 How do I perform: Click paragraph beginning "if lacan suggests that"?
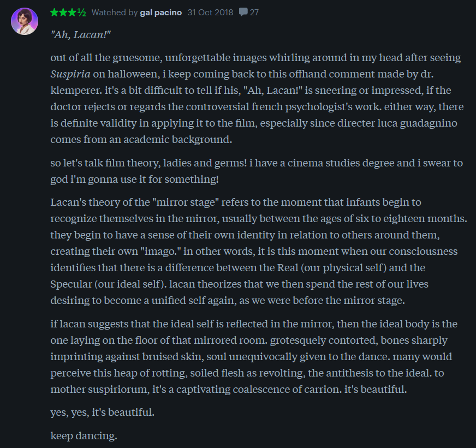[254, 356]
